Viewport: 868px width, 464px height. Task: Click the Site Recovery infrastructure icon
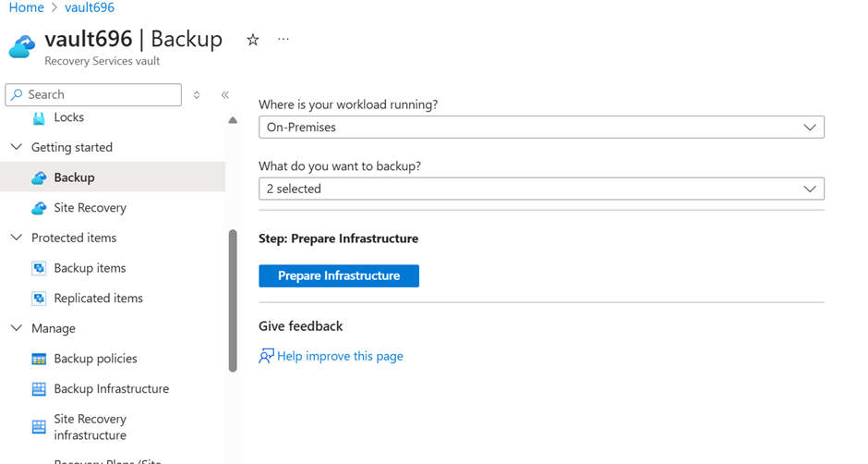click(39, 426)
